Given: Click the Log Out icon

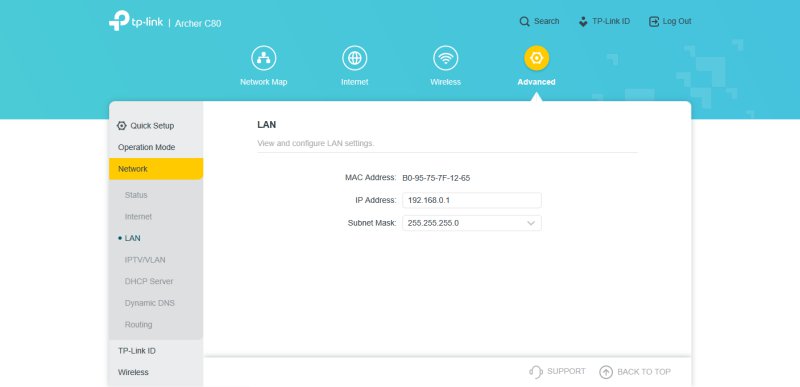Looking at the screenshot, I should [x=654, y=21].
